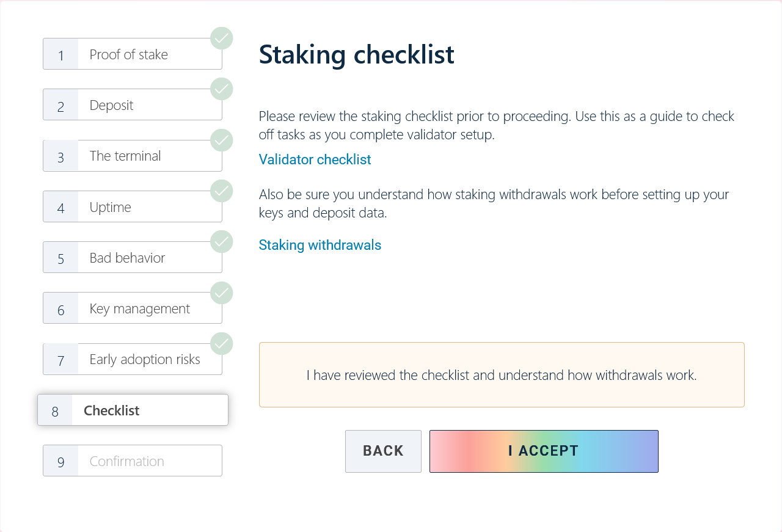Click the checkmark icon on Bad behavior step
This screenshot has width=782, height=532.
pos(222,242)
